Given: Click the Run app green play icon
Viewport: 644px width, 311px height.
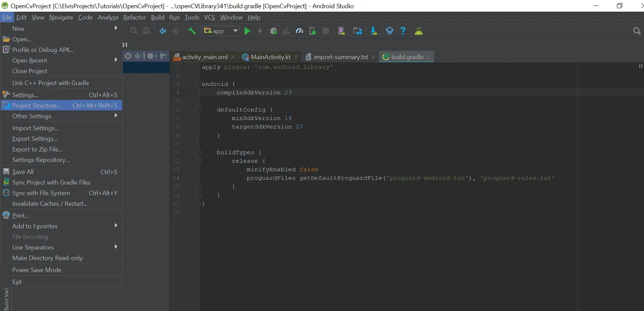Looking at the screenshot, I should pyautogui.click(x=248, y=31).
